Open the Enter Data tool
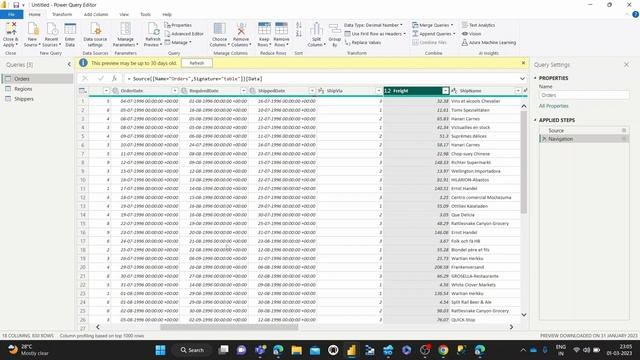This screenshot has height=360, width=640. [x=70, y=29]
